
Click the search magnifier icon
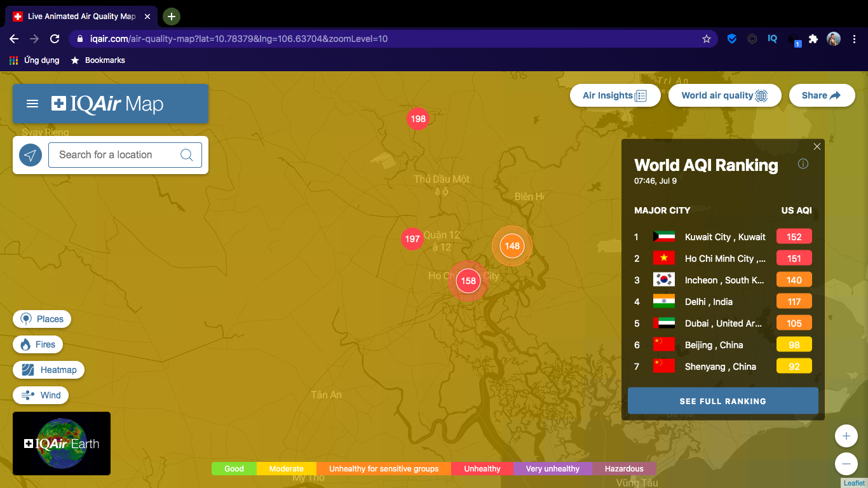[186, 155]
